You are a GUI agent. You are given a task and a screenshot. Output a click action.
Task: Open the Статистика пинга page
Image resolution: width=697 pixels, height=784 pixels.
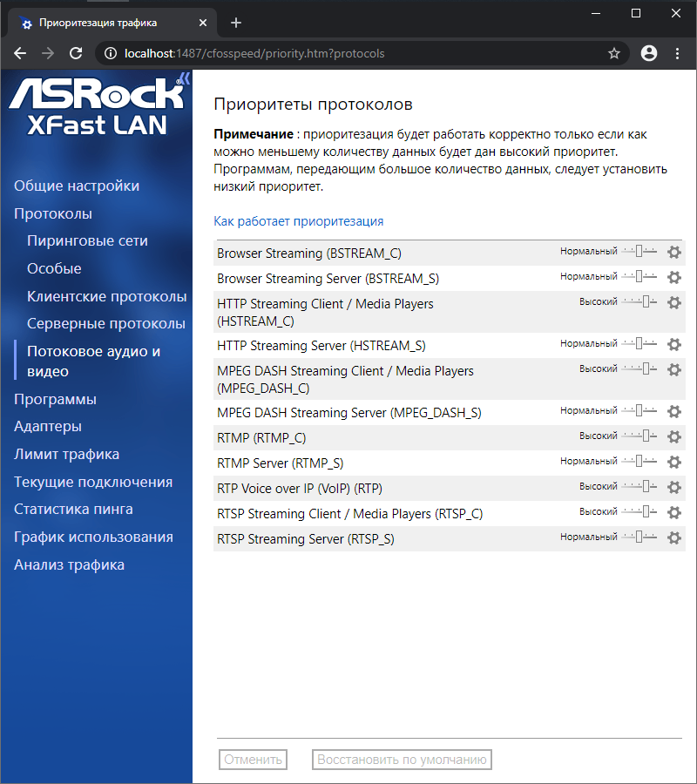pos(73,510)
